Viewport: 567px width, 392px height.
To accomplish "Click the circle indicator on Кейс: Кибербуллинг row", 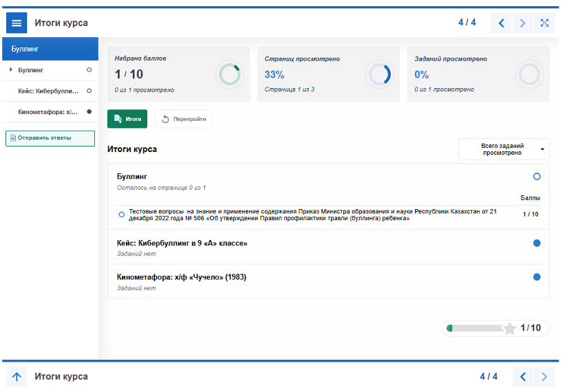I will point(537,243).
